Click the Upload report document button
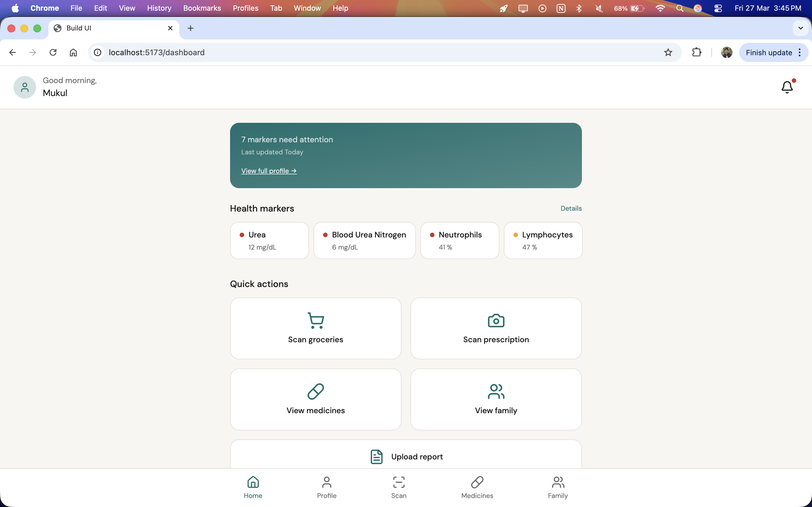 coord(406,456)
